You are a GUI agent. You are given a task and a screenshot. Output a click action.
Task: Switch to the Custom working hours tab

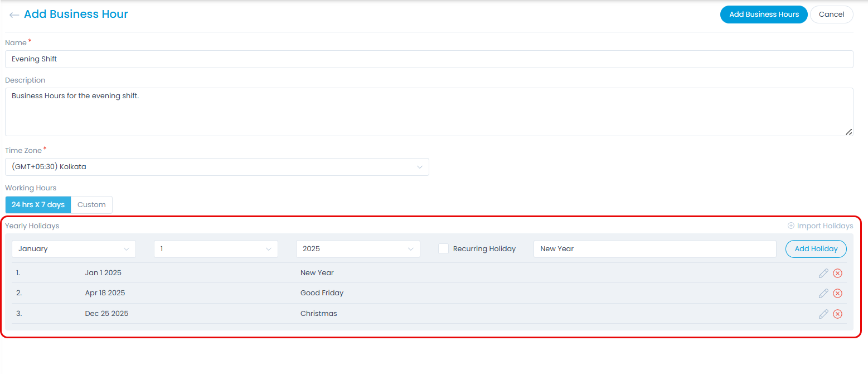click(91, 204)
